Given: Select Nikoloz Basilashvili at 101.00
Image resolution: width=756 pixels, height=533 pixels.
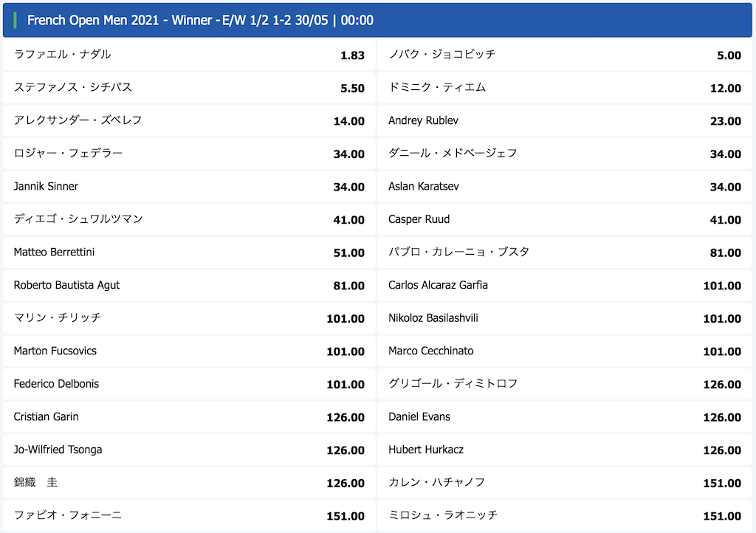Looking at the screenshot, I should tap(565, 318).
